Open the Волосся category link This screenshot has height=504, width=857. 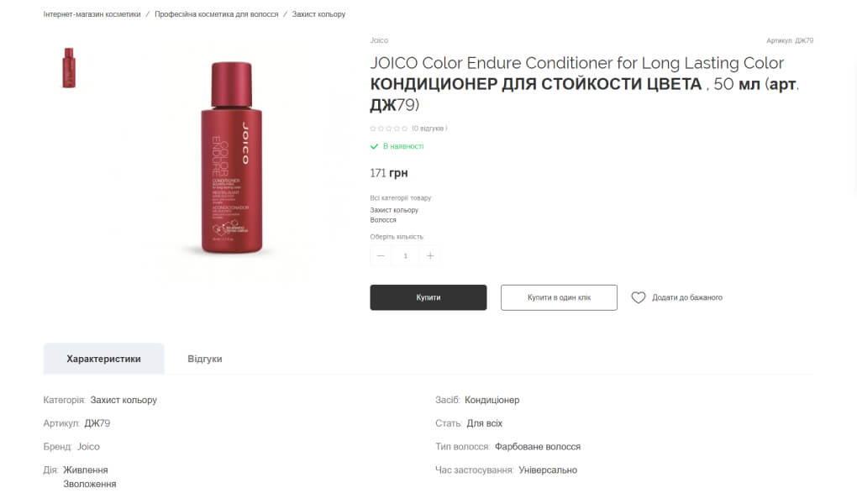coord(383,220)
